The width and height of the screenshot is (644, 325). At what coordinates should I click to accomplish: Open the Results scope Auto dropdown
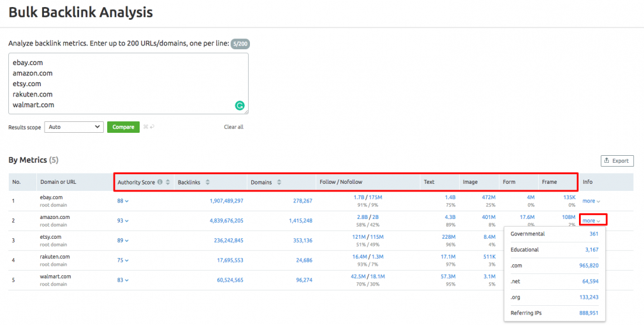pyautogui.click(x=73, y=127)
